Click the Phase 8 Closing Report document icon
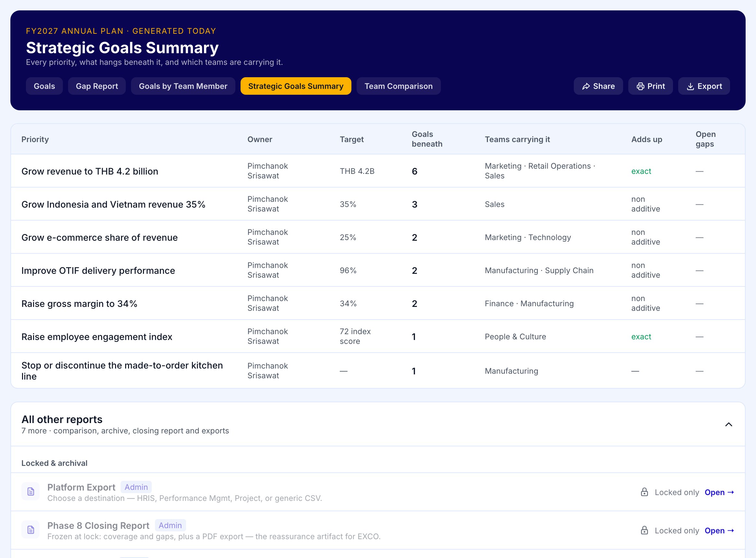This screenshot has width=756, height=558. [31, 530]
